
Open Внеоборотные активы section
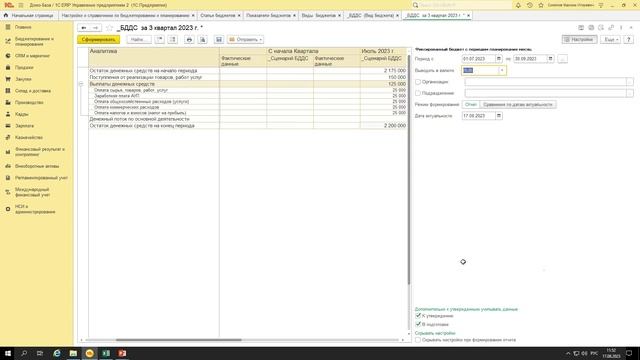point(37,166)
